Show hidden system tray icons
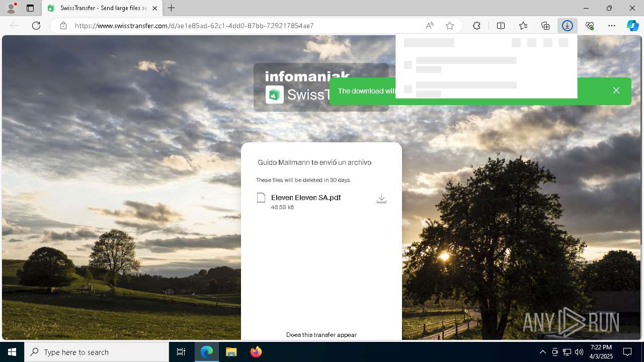This screenshot has height=362, width=644. point(542,352)
